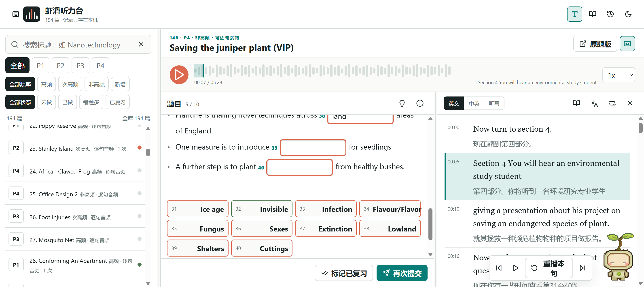Filter by 已复习 status
This screenshot has width=644, height=287.
117,102
